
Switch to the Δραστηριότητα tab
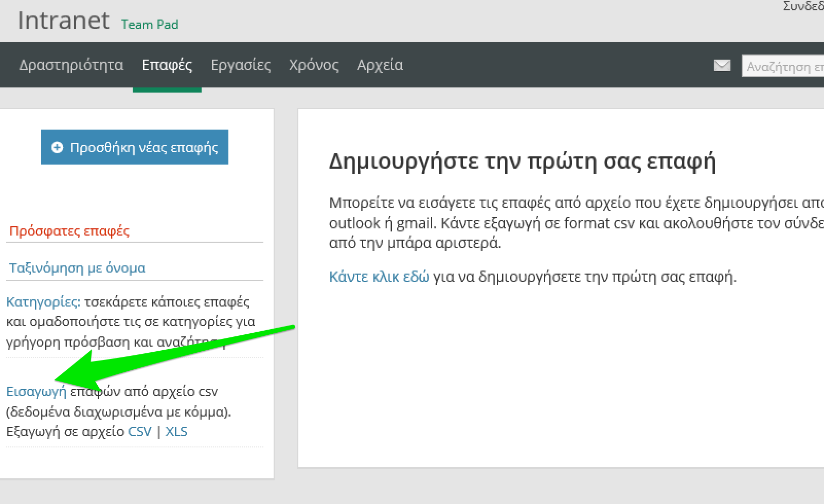pyautogui.click(x=71, y=65)
